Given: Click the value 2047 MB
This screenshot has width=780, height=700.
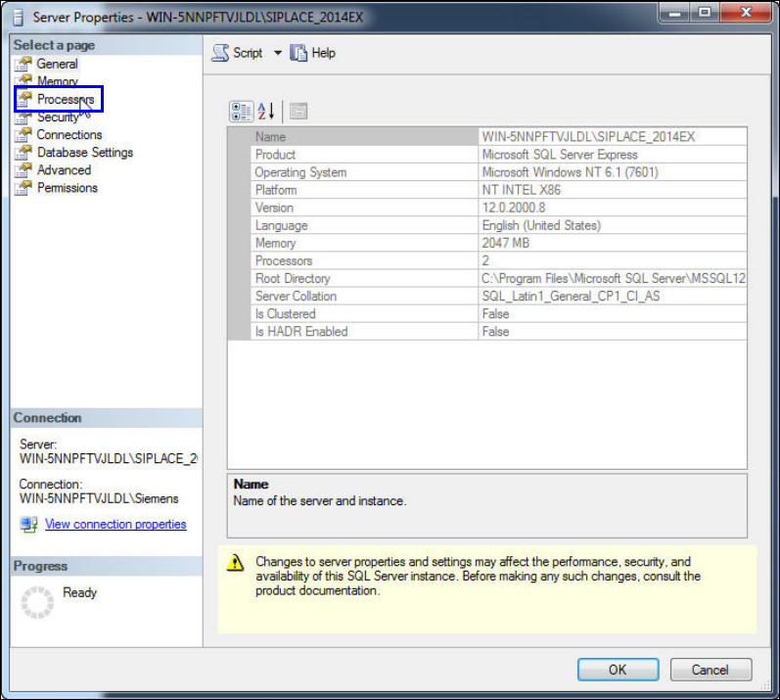Looking at the screenshot, I should coord(505,243).
